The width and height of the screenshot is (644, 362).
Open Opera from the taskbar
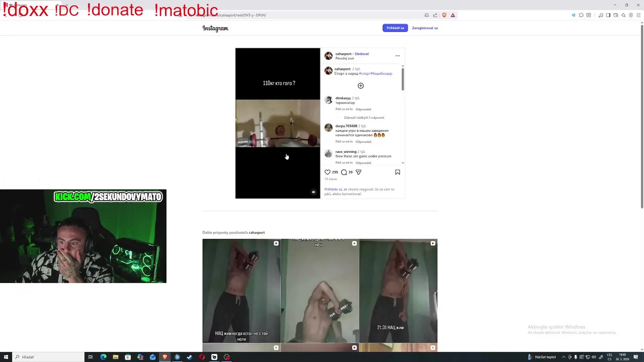tap(202, 357)
